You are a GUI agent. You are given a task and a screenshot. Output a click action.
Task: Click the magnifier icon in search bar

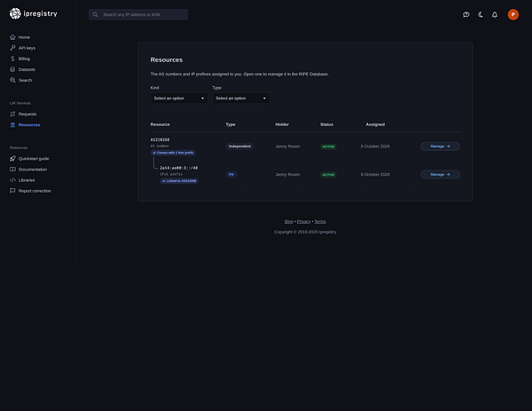[96, 14]
